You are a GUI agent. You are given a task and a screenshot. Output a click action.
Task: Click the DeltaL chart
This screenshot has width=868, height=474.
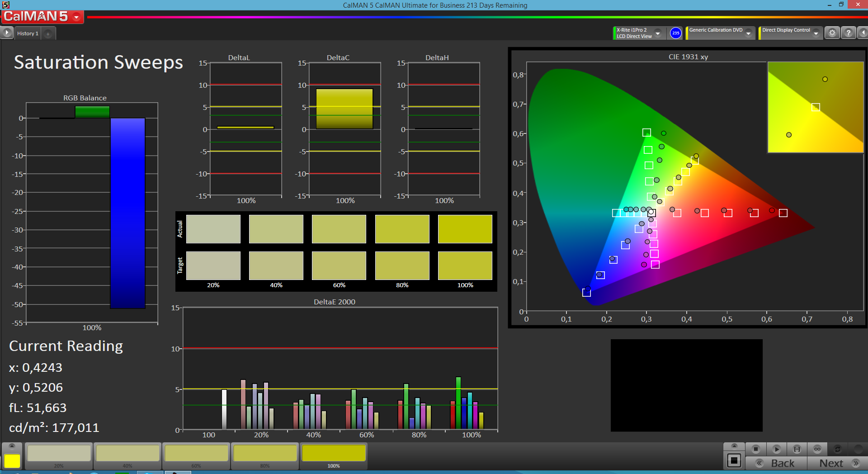pos(246,129)
